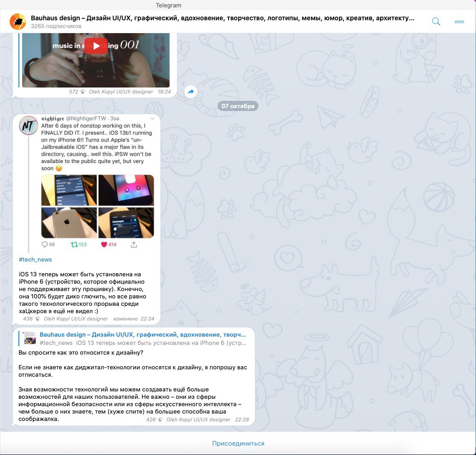476x455 pixels.
Task: Click the 572 views eye icon
Action: pos(82,92)
